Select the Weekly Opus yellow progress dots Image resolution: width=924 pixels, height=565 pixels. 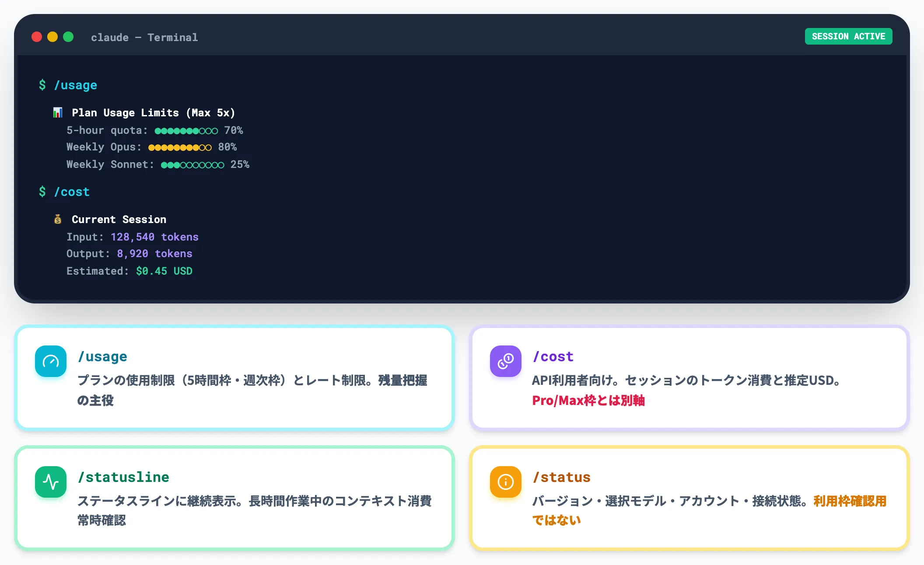180,147
